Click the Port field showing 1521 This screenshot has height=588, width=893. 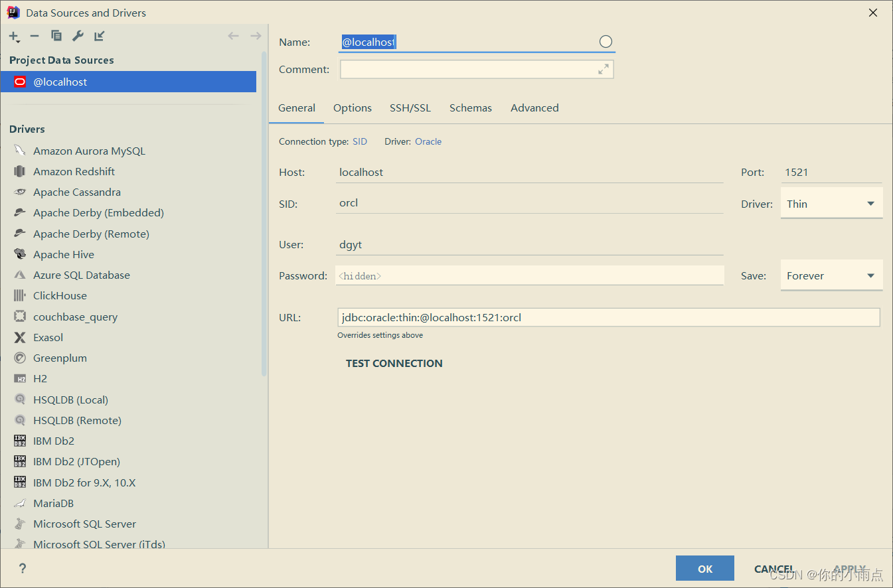click(x=831, y=172)
